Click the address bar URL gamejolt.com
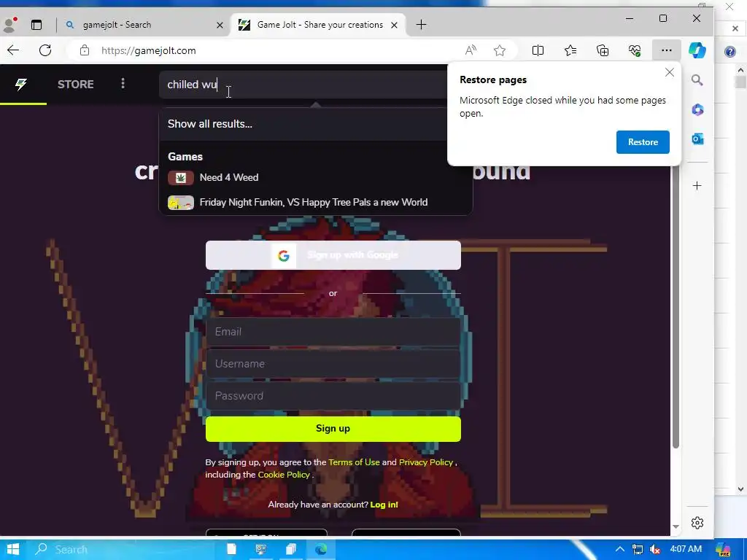The image size is (747, 560). [149, 50]
